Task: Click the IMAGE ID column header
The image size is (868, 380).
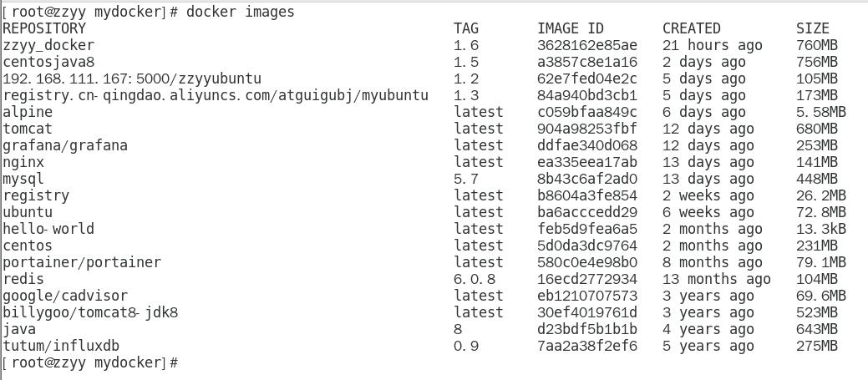Action: 570,28
